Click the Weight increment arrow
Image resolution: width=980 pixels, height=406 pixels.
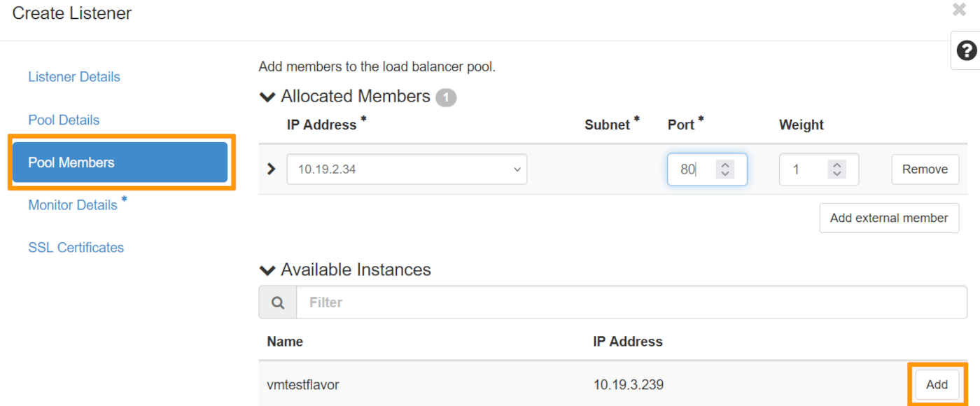click(836, 164)
